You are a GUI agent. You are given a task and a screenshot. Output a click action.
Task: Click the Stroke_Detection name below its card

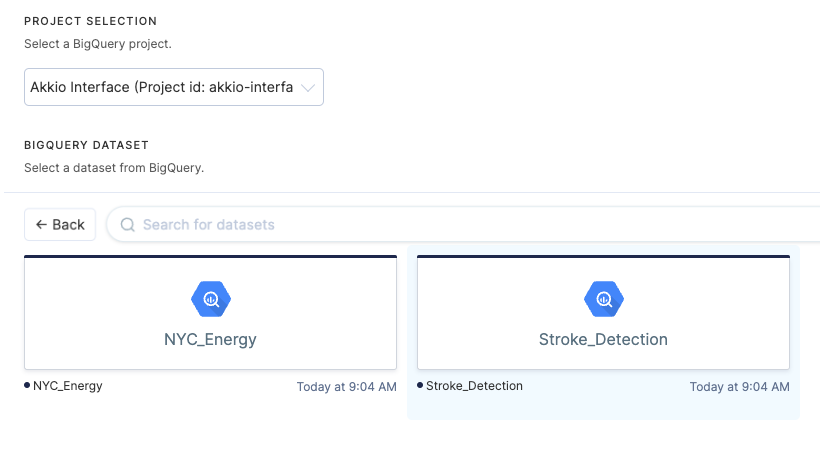pos(474,386)
